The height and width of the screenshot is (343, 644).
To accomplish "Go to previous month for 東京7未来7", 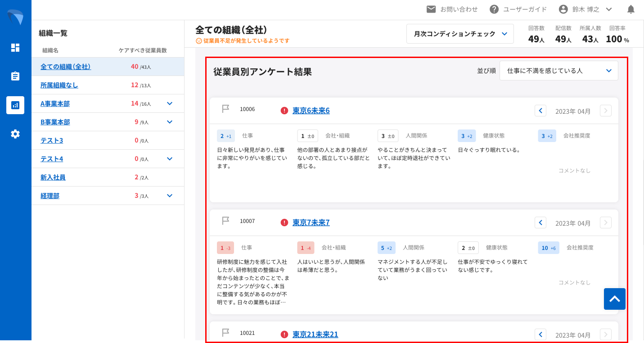I will coord(540,223).
